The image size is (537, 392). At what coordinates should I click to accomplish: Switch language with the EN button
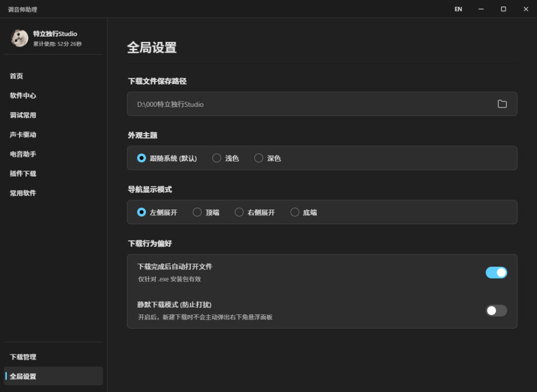tap(458, 9)
